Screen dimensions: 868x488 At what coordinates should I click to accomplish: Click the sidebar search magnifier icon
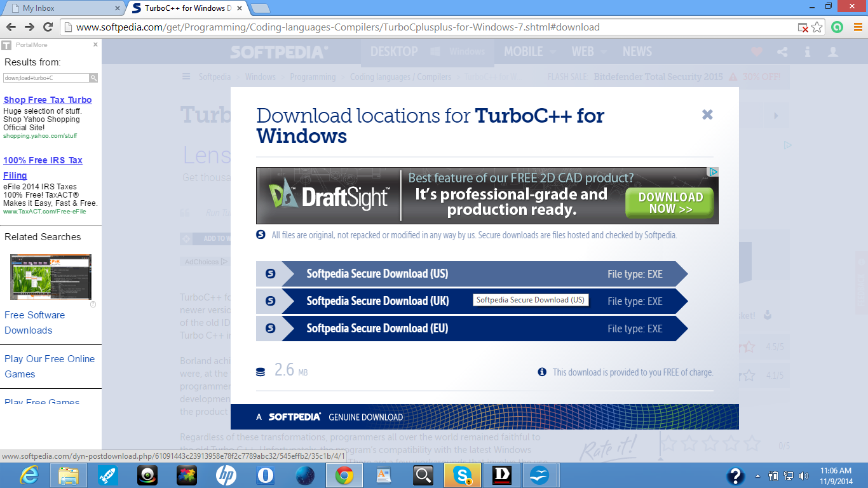[x=93, y=78]
